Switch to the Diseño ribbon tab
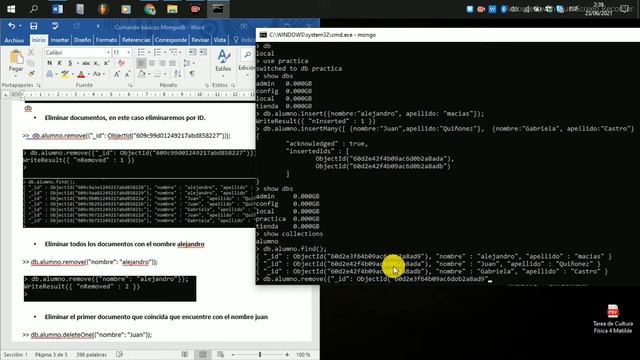The height and width of the screenshot is (360, 640). point(82,40)
